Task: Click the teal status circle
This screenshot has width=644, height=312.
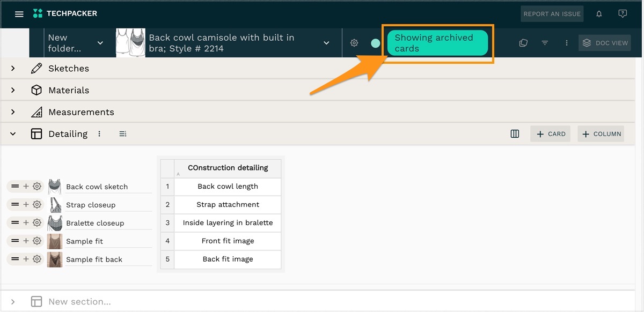Action: 376,43
